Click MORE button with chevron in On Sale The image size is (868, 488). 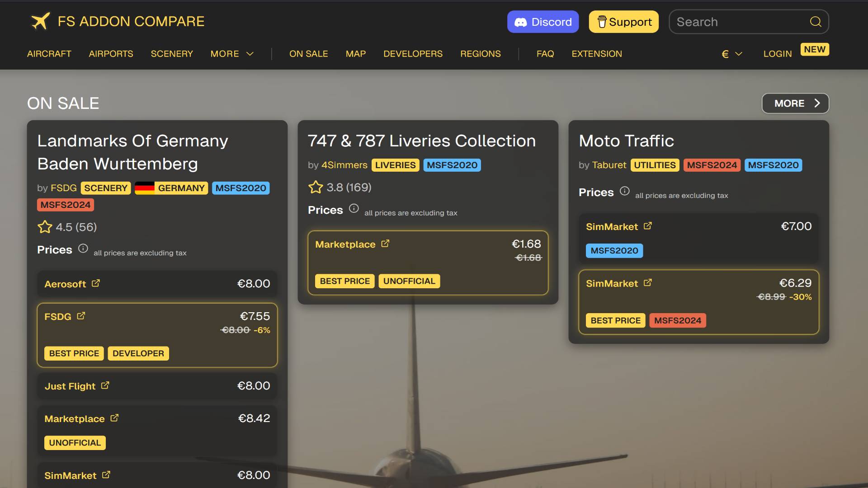(x=795, y=103)
